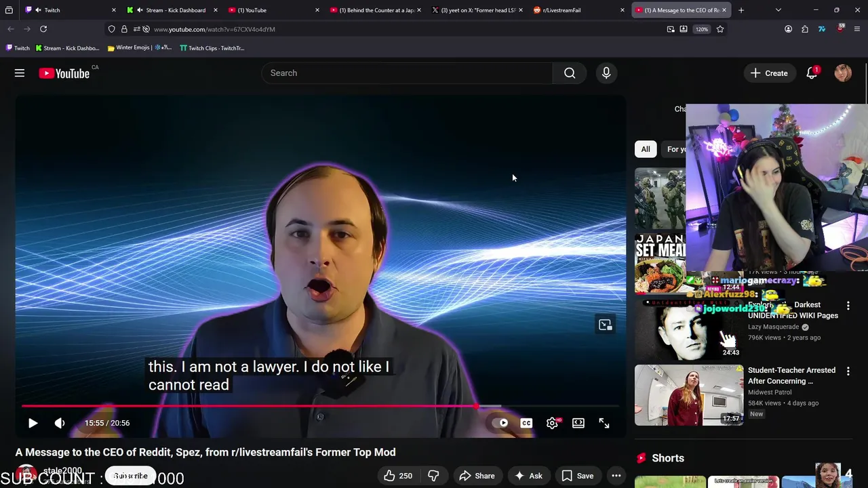Screen dimensions: 868x488
Task: Click the red extension icon with 59 badge
Action: click(x=840, y=29)
